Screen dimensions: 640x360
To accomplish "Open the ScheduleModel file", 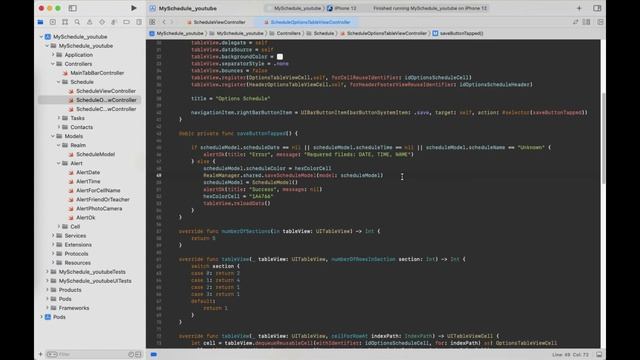I will pyautogui.click(x=92, y=154).
